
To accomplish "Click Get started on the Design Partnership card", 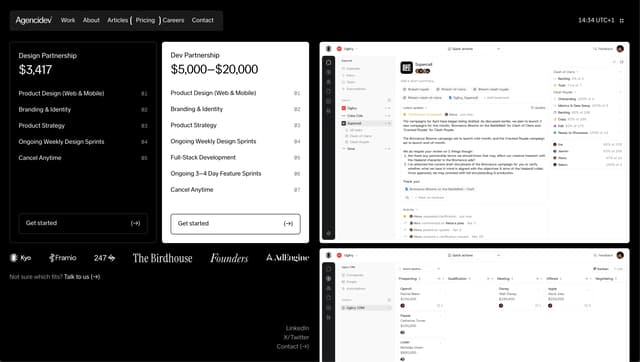I will [x=83, y=223].
